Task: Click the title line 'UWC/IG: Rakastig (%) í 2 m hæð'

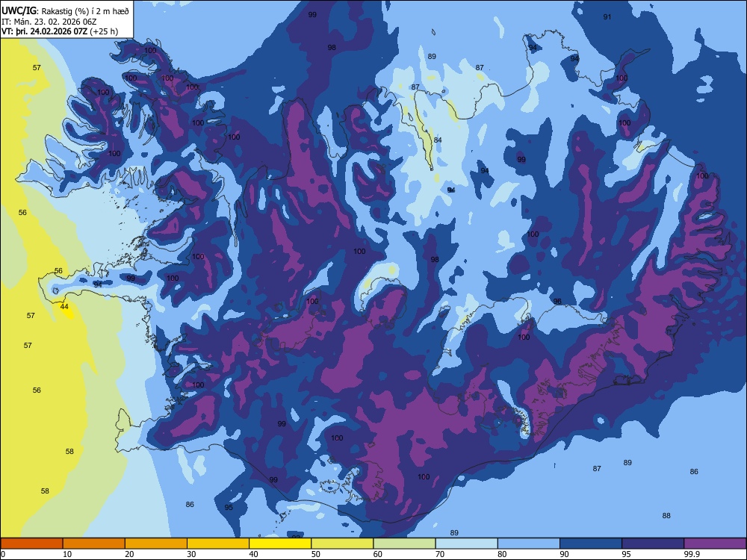Action: (65, 11)
